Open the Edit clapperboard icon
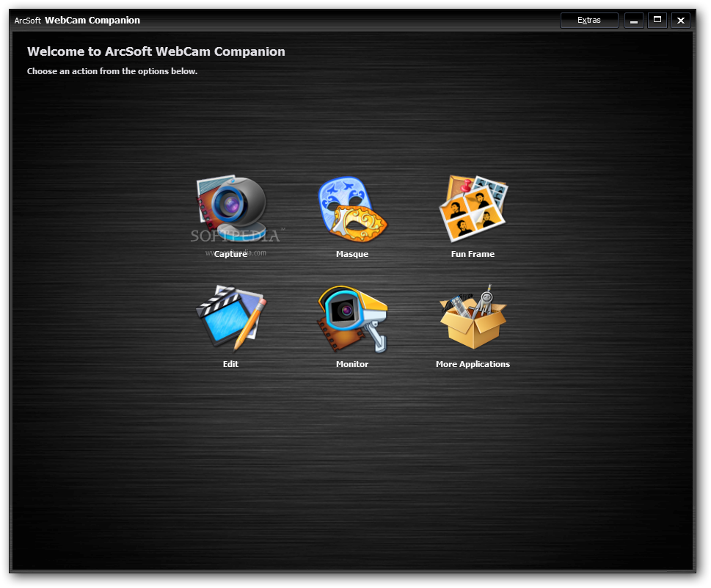The image size is (711, 588). click(x=231, y=318)
